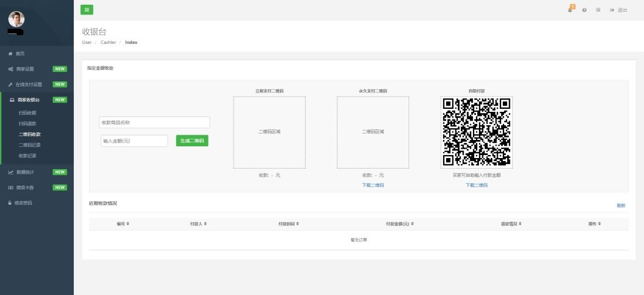Open the 扫码退款 submenu item
Viewport: 644px width, 295px height.
(28, 124)
